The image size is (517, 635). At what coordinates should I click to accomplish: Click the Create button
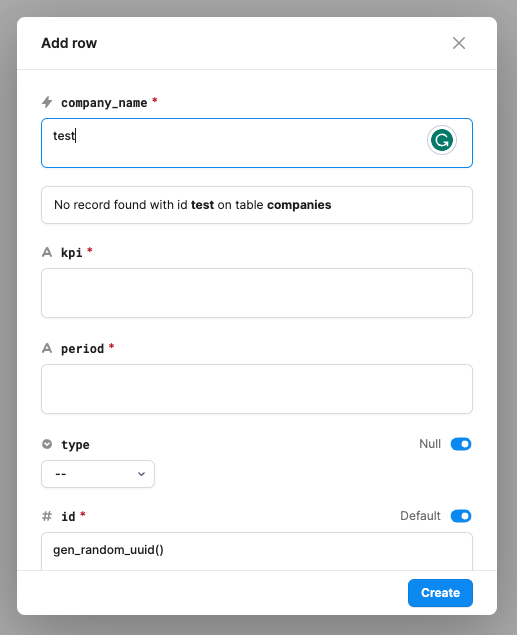click(x=440, y=593)
